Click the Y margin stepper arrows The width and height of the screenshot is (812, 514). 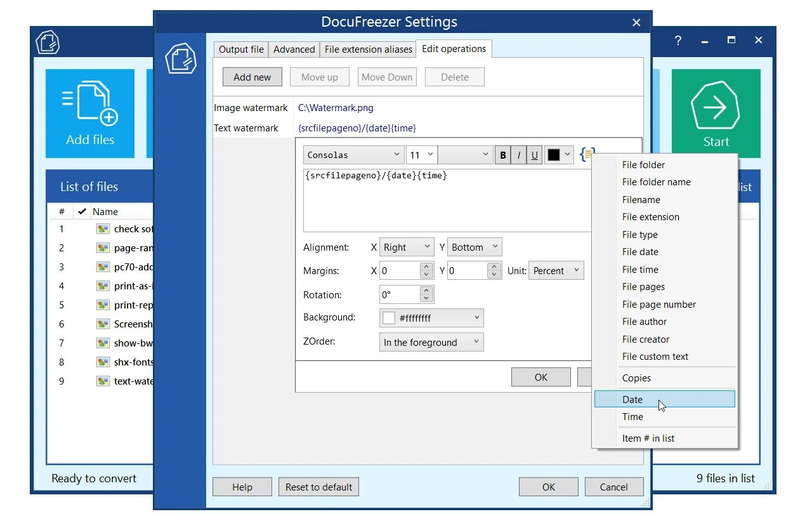coord(495,271)
